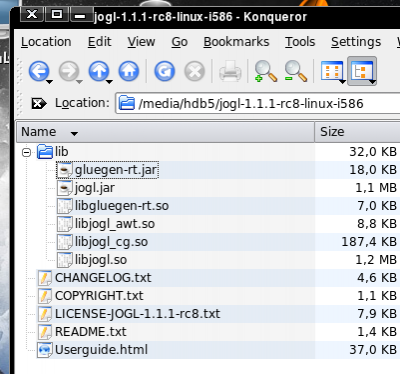The image size is (400, 374).
Task: Open Back history dropdown arrow
Action: tap(50, 82)
